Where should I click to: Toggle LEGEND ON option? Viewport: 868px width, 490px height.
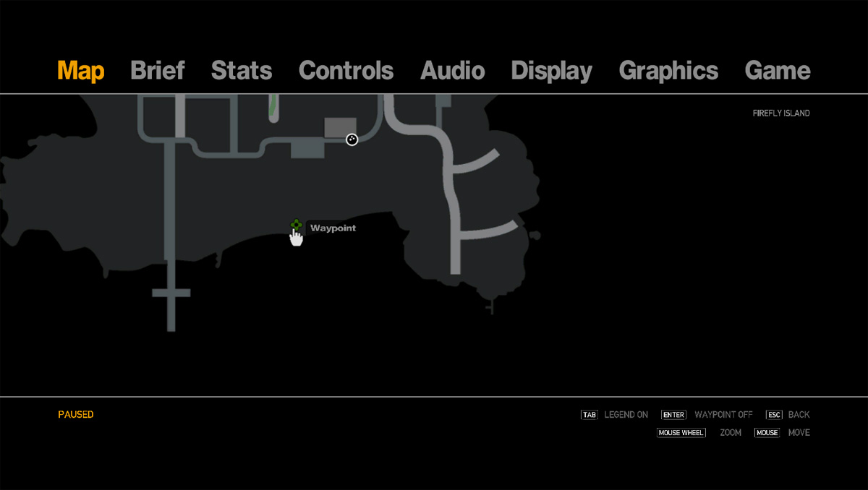[626, 415]
